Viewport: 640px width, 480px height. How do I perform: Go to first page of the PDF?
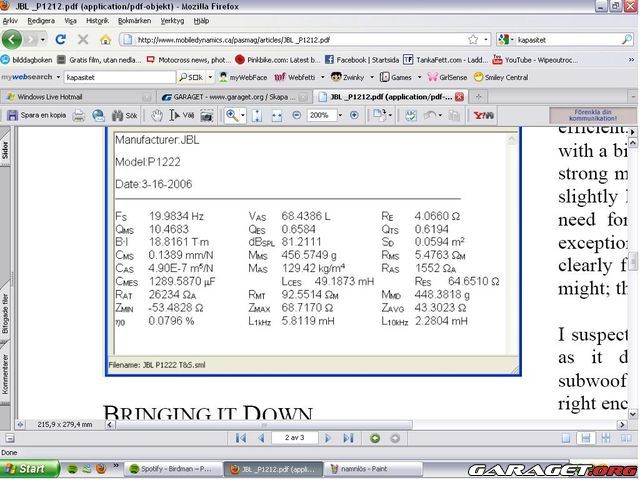click(x=241, y=438)
